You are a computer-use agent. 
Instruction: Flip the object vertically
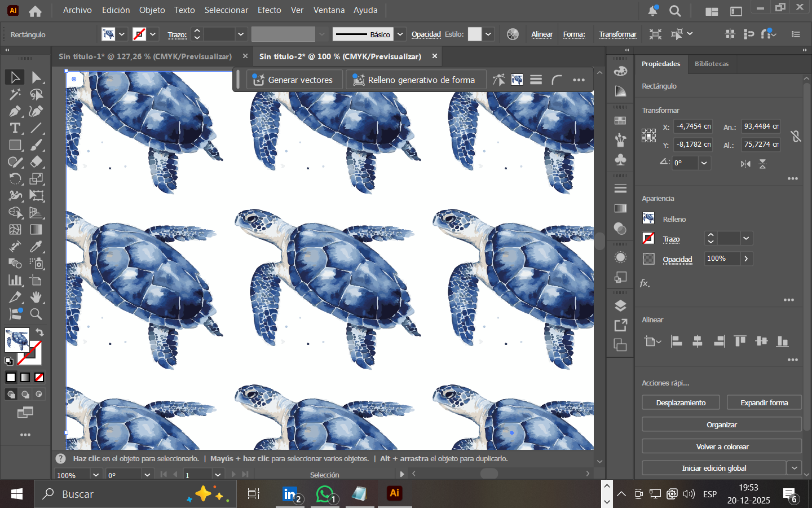[762, 164]
